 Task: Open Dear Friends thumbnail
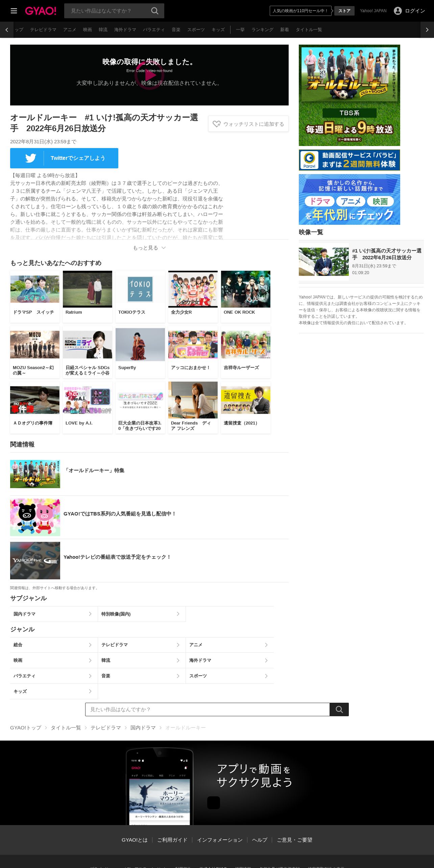click(x=193, y=400)
